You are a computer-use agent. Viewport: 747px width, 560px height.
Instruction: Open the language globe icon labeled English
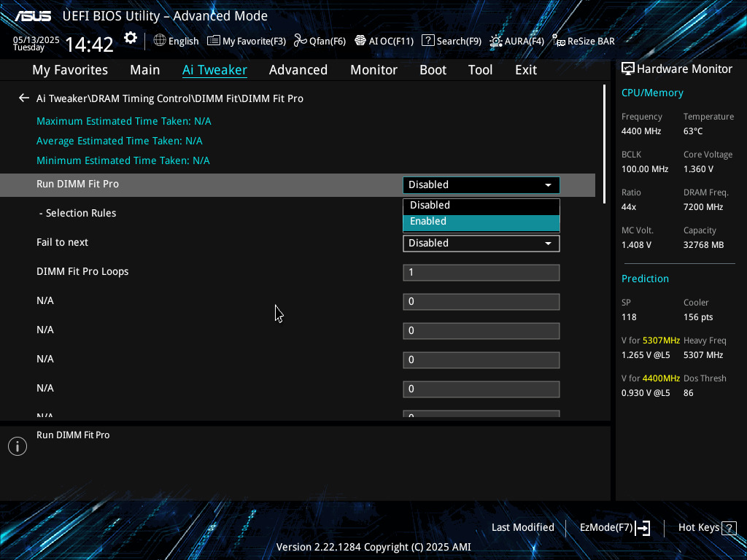[160, 41]
